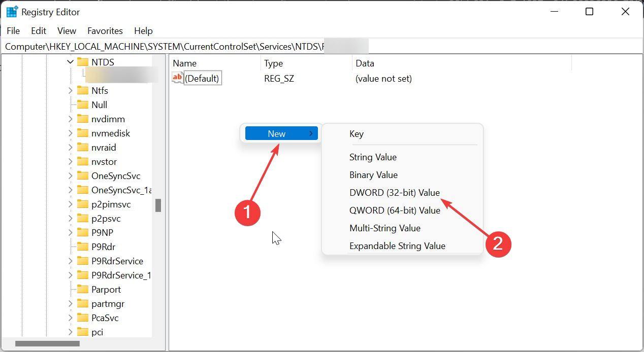Click the tree pane horizontal scrollbar thumb
This screenshot has height=352, width=644.
(47, 343)
